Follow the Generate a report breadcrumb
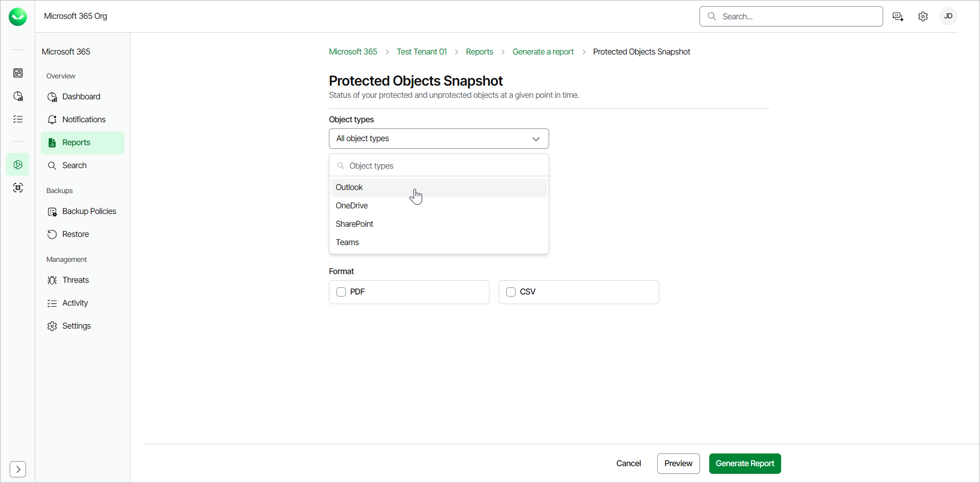Image resolution: width=980 pixels, height=483 pixels. pos(543,52)
